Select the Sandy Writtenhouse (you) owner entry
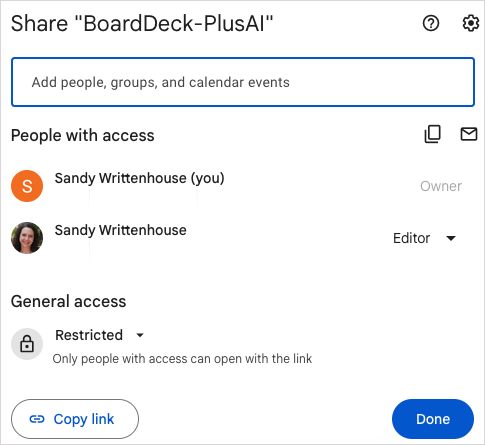 coord(139,178)
